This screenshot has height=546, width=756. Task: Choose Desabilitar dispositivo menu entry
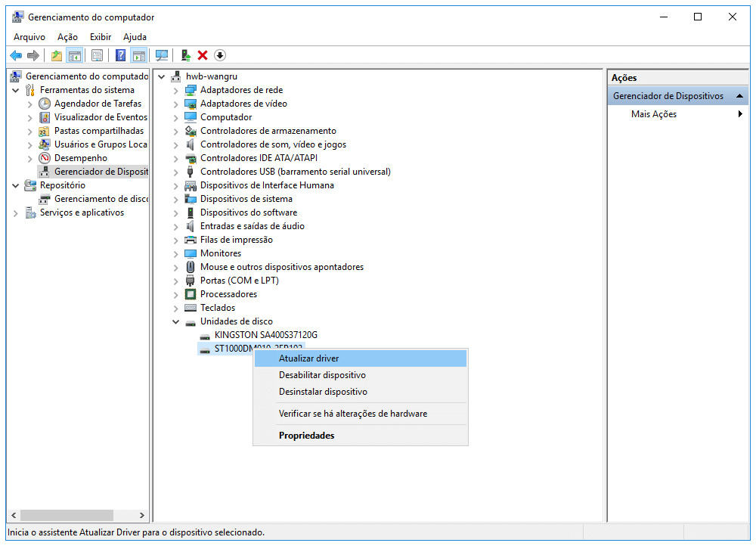360,375
